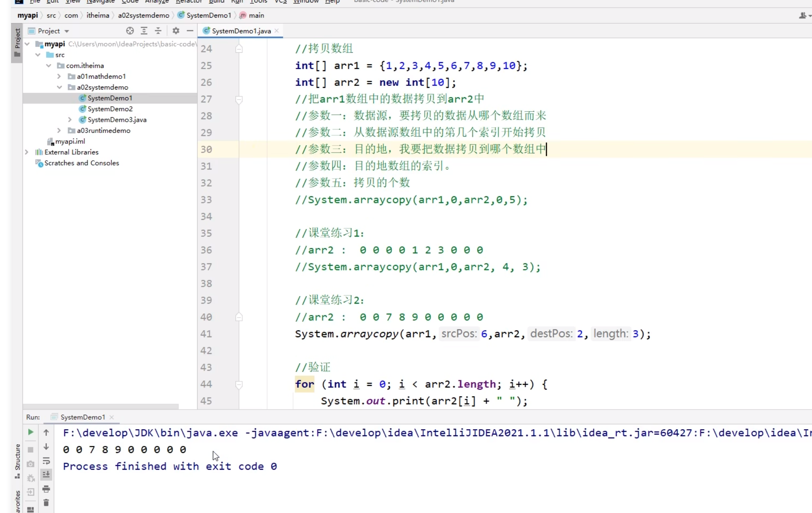
Task: Open Project panel settings gear
Action: (176, 31)
